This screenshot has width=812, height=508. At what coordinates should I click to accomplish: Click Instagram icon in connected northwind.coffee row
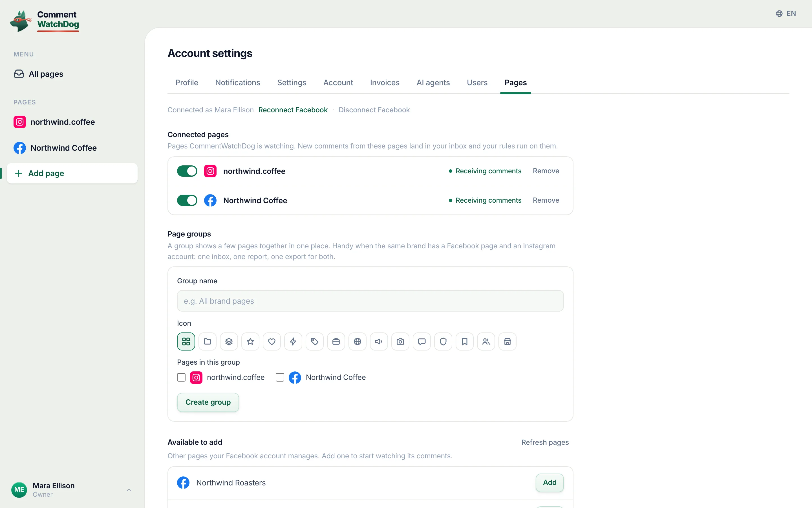[x=210, y=171]
